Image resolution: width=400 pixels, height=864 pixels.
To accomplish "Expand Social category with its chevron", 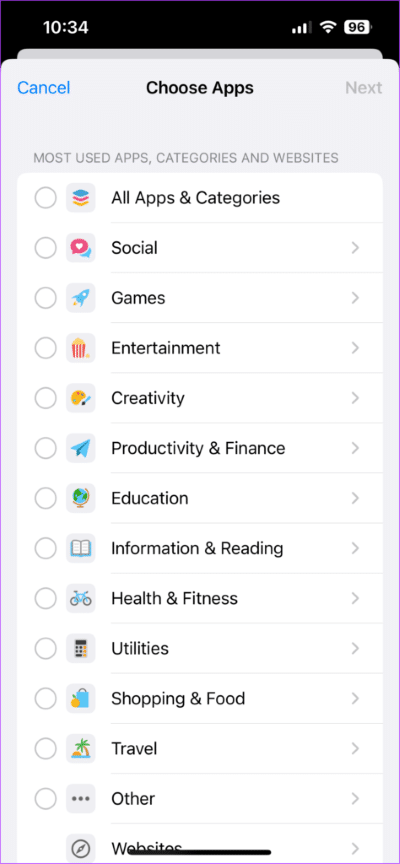I will coord(355,248).
